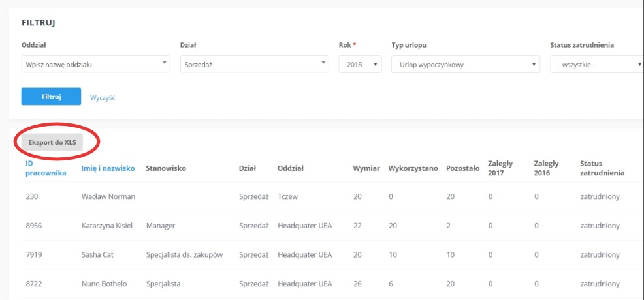644x300 pixels.
Task: Sort by ID pracownika column header
Action: tap(46, 168)
